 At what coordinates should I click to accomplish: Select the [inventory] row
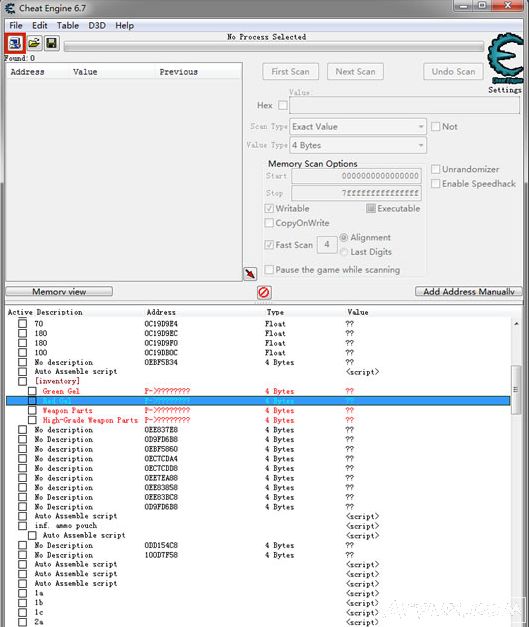point(258,381)
